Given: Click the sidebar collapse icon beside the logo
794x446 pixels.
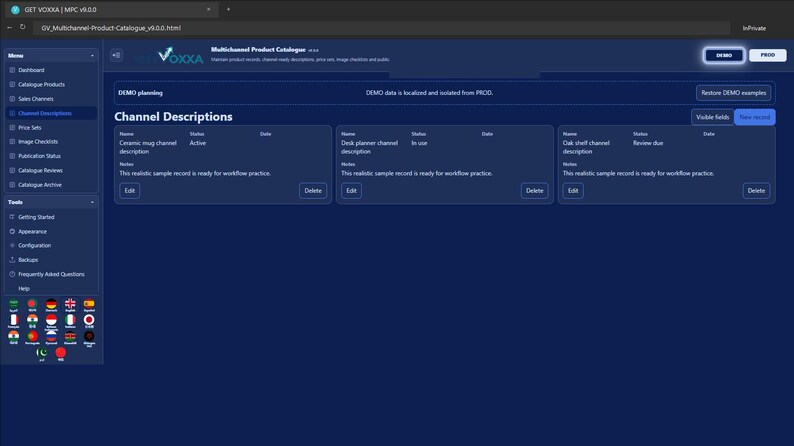Looking at the screenshot, I should (116, 55).
